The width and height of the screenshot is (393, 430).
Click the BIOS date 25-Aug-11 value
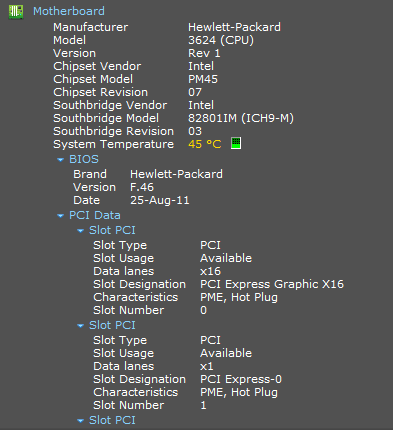[x=159, y=200]
